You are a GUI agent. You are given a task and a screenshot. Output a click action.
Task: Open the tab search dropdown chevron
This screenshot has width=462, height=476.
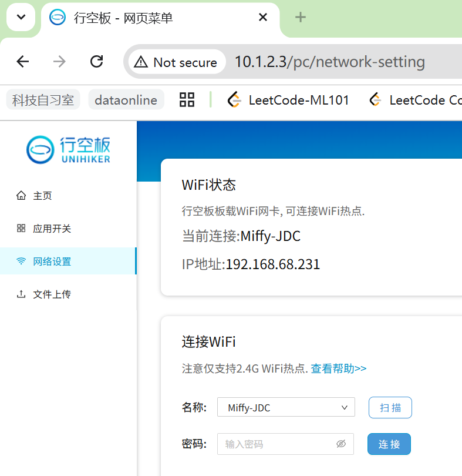click(x=22, y=18)
